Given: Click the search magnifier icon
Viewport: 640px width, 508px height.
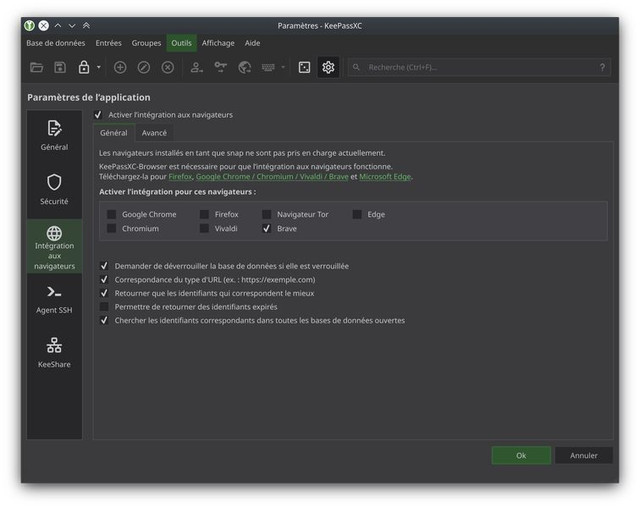Looking at the screenshot, I should 356,67.
